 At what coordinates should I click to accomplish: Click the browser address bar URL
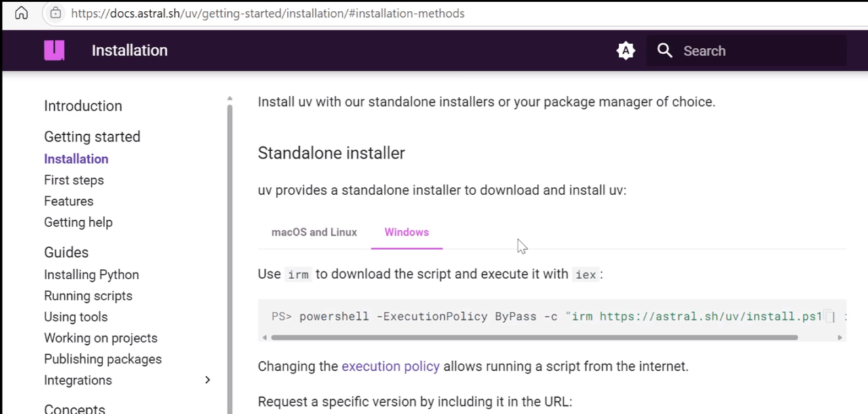[x=268, y=13]
